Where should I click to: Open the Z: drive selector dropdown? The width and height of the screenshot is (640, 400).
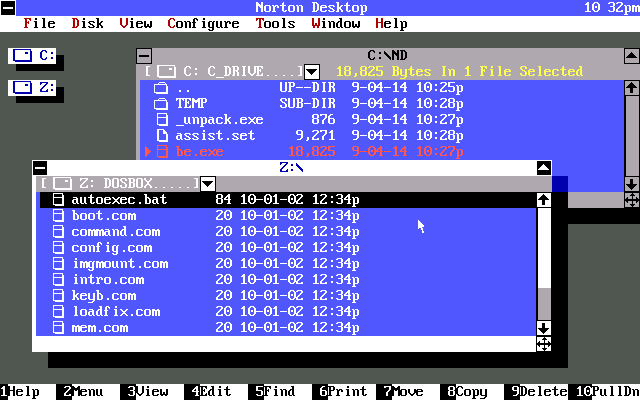coord(208,184)
